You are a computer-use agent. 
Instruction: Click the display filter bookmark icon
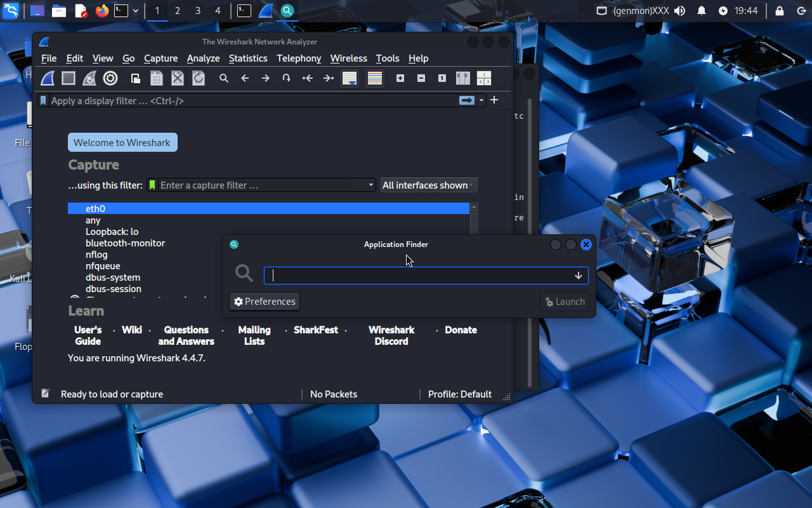[x=43, y=100]
